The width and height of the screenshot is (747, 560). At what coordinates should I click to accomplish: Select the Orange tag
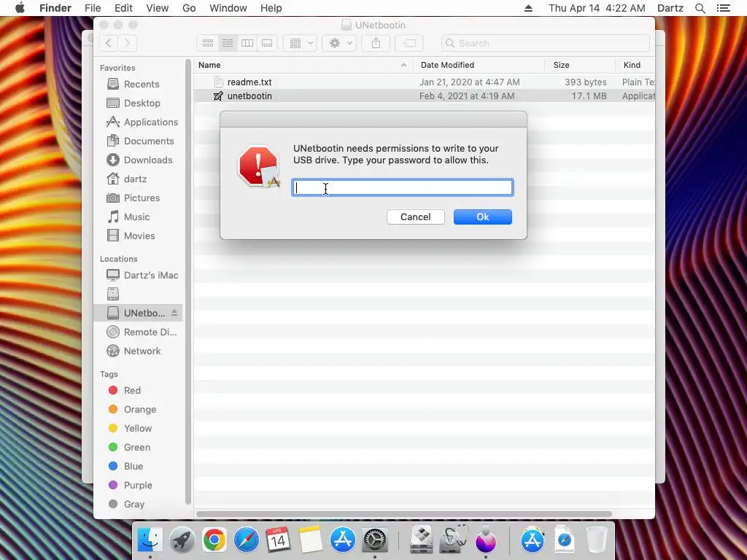point(132,410)
